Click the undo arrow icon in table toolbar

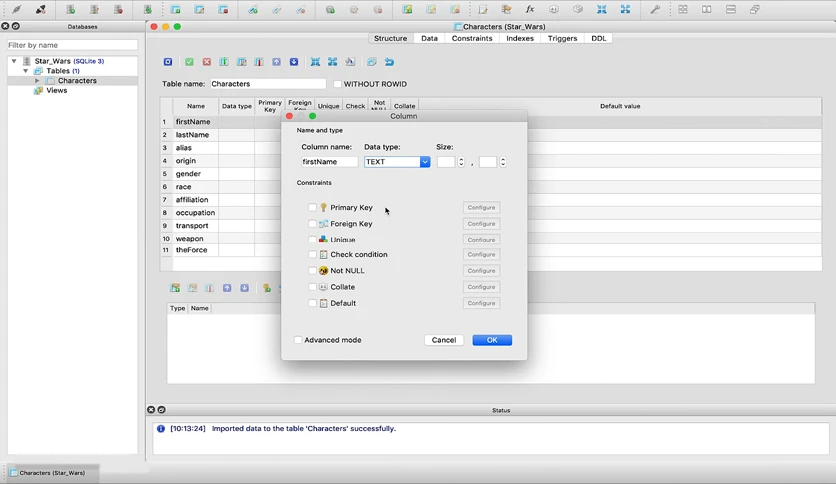(x=389, y=62)
